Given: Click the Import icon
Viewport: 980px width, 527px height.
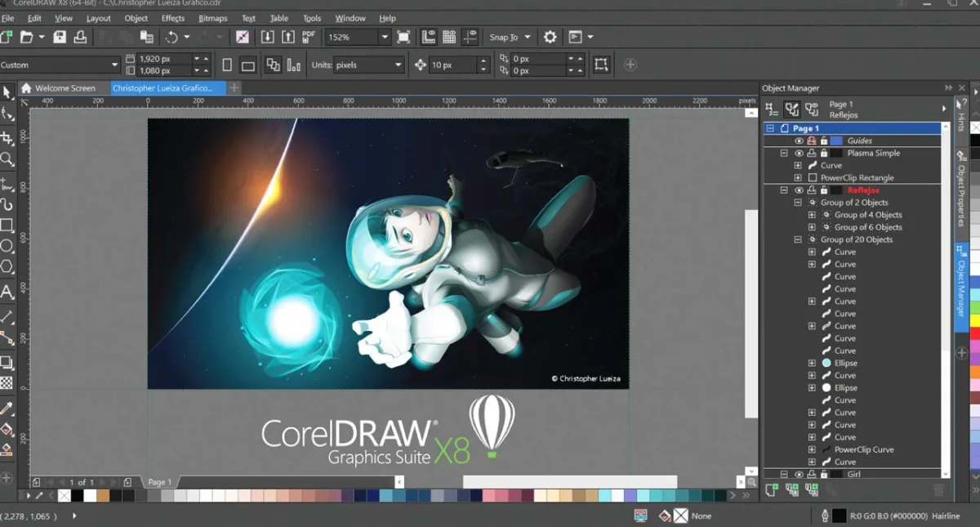Looking at the screenshot, I should pos(267,37).
